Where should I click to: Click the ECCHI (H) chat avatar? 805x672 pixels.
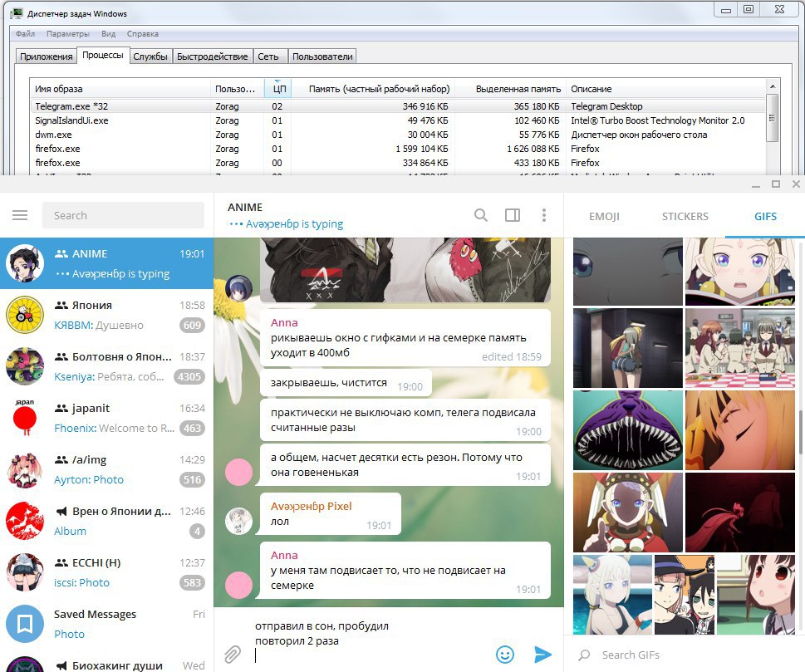(x=25, y=572)
